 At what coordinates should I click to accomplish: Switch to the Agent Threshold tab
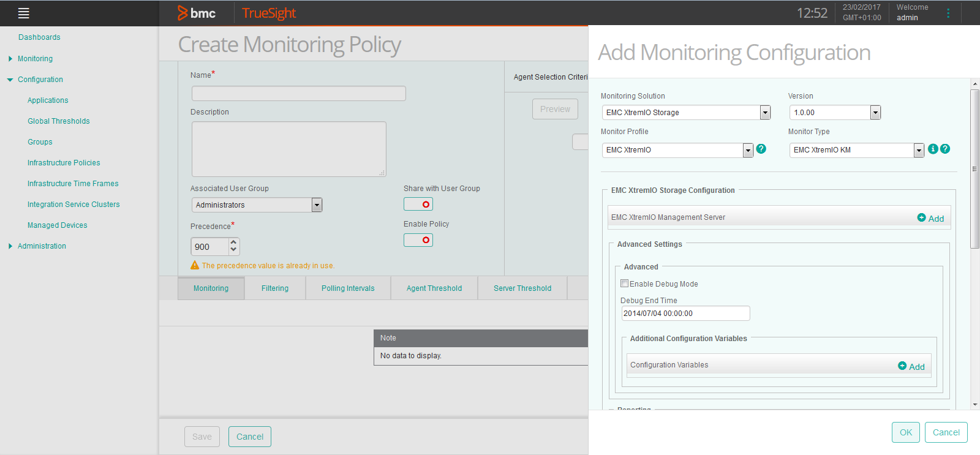pyautogui.click(x=434, y=288)
